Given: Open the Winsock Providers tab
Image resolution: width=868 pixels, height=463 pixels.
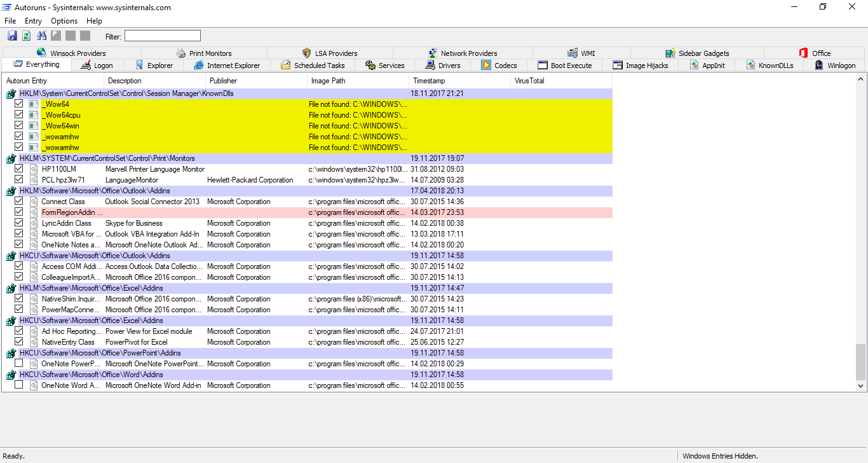Looking at the screenshot, I should coord(72,53).
